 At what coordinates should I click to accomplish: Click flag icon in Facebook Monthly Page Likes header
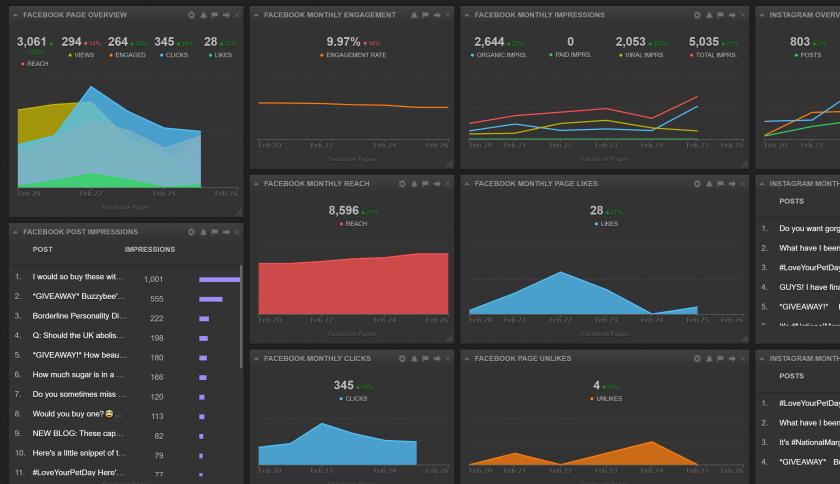[x=720, y=184]
